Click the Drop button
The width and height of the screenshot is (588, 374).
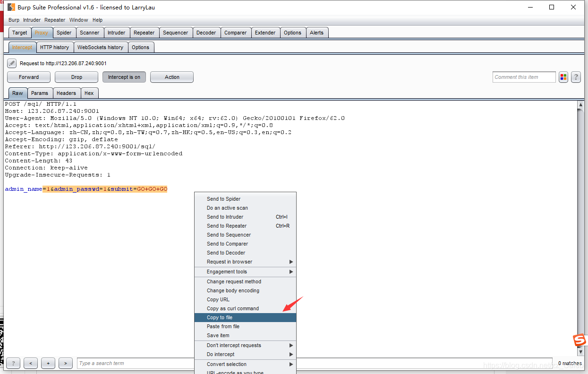77,77
